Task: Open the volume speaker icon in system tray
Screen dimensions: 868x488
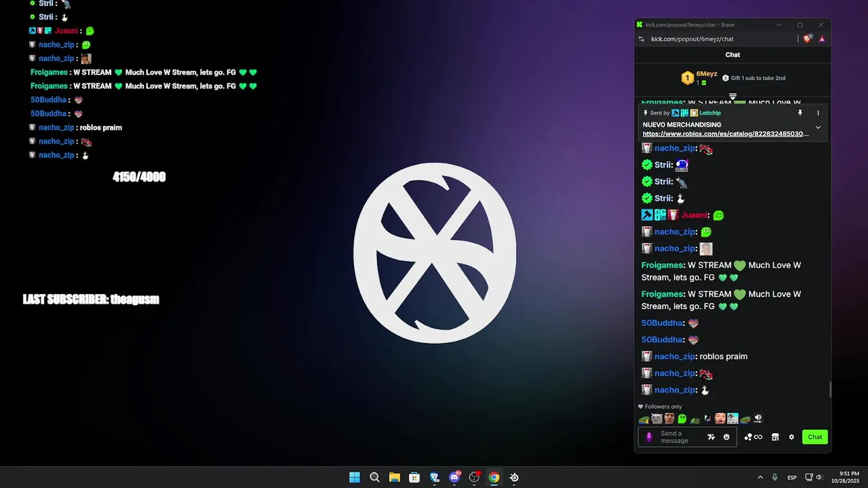Action: (x=818, y=477)
